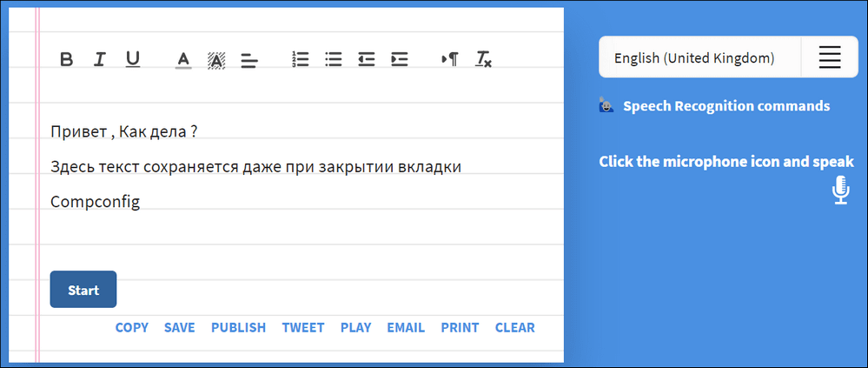Click the line 'Привет , Как дела ?'

pyautogui.click(x=124, y=132)
